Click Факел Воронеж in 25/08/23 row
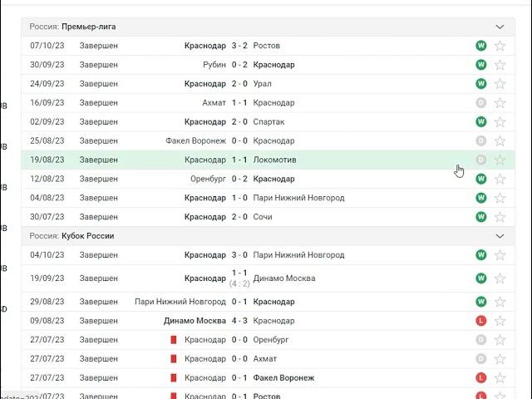This screenshot has width=532, height=399. [196, 140]
